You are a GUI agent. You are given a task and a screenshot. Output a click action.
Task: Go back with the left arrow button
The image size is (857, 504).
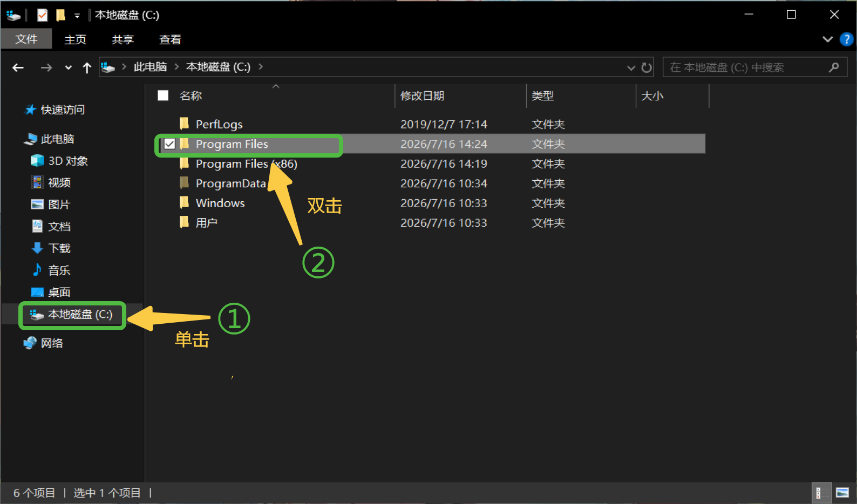pos(18,67)
